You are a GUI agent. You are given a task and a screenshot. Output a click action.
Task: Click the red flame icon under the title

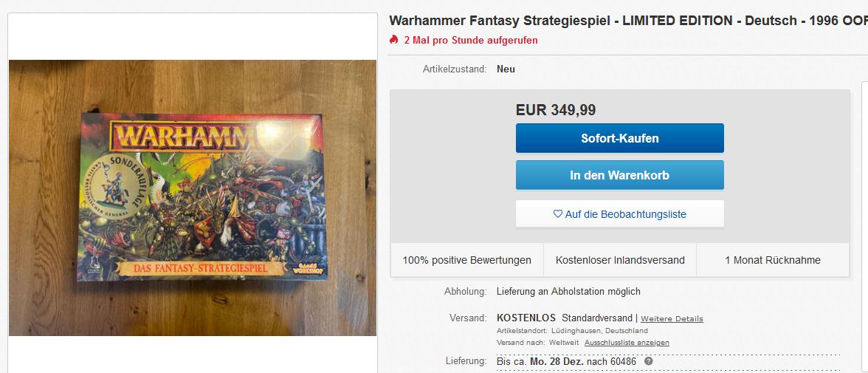pos(393,40)
